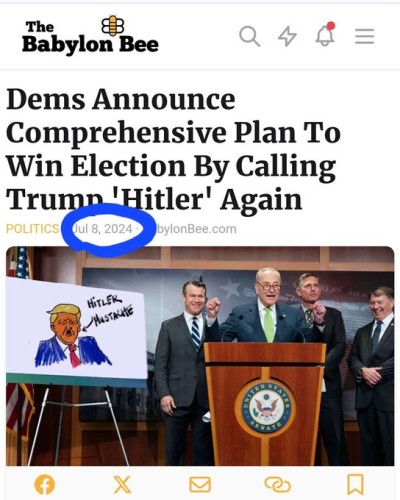The height and width of the screenshot is (500, 400).
Task: Open the POLITICS category link
Action: point(32,229)
